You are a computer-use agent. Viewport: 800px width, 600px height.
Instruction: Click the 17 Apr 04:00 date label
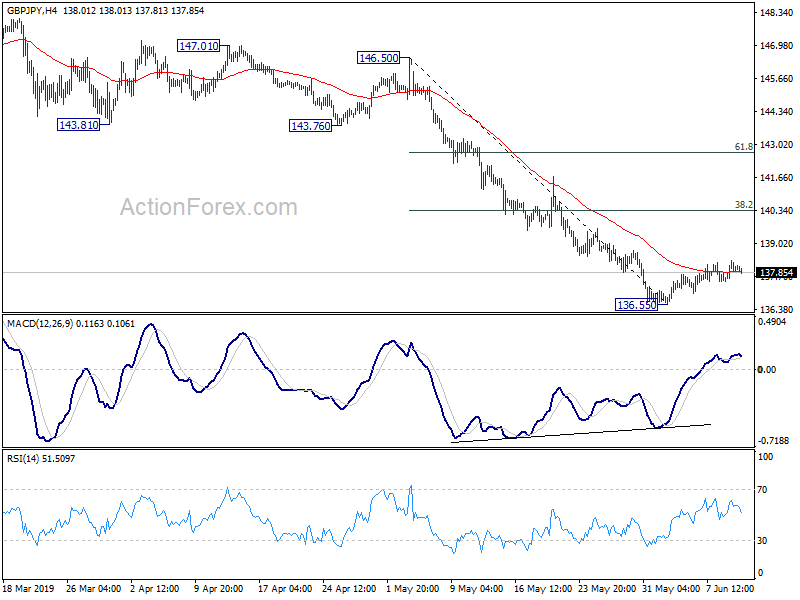point(285,588)
